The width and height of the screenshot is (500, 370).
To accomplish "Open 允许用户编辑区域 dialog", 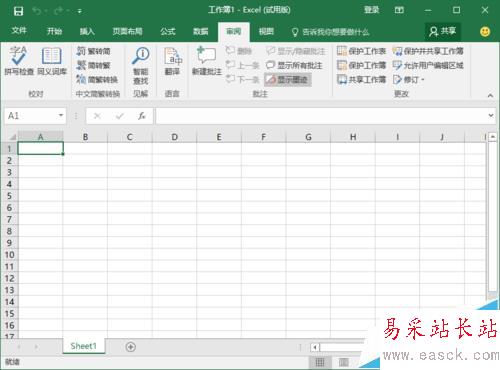I will (x=428, y=65).
